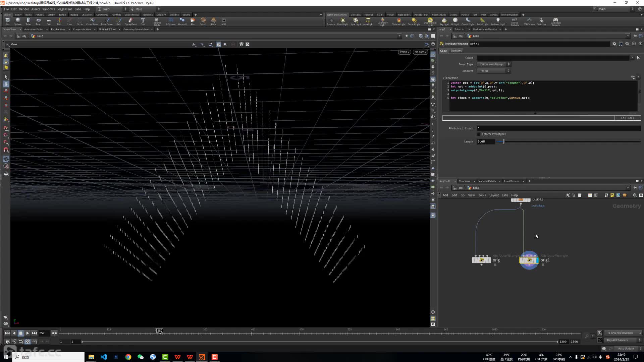This screenshot has width=644, height=362.
Task: Open the No cam dropdown
Action: [420, 52]
